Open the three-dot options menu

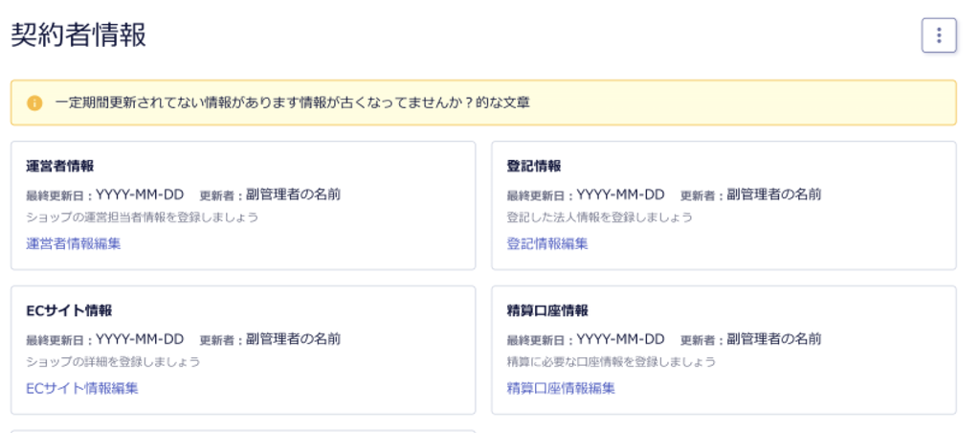(939, 35)
